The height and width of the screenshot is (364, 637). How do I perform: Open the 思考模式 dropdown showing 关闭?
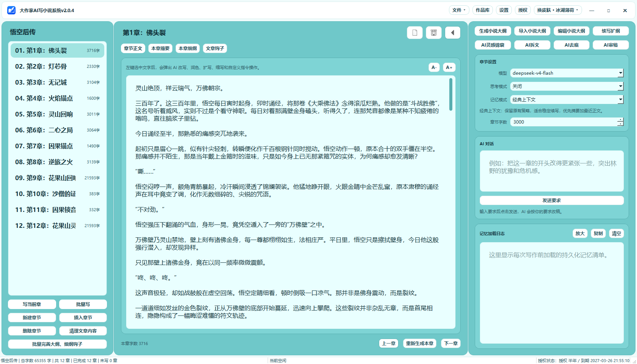pos(567,86)
